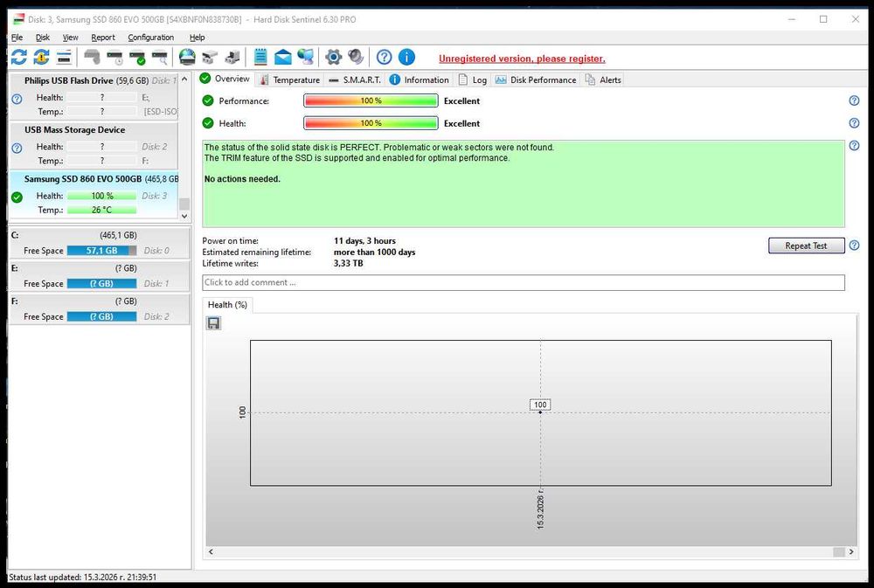The image size is (874, 588).
Task: Open the View menu
Action: tap(70, 38)
